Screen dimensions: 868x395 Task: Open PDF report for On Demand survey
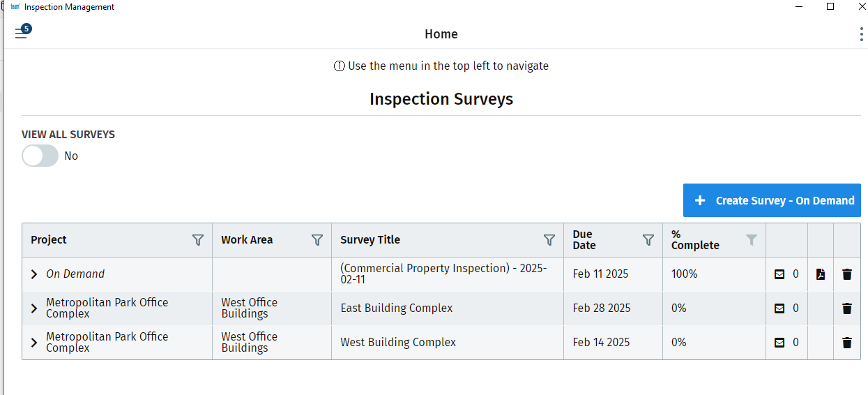pyautogui.click(x=821, y=274)
